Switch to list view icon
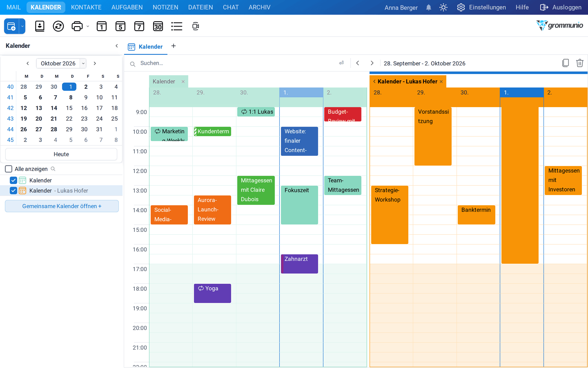The image size is (588, 368). [177, 27]
